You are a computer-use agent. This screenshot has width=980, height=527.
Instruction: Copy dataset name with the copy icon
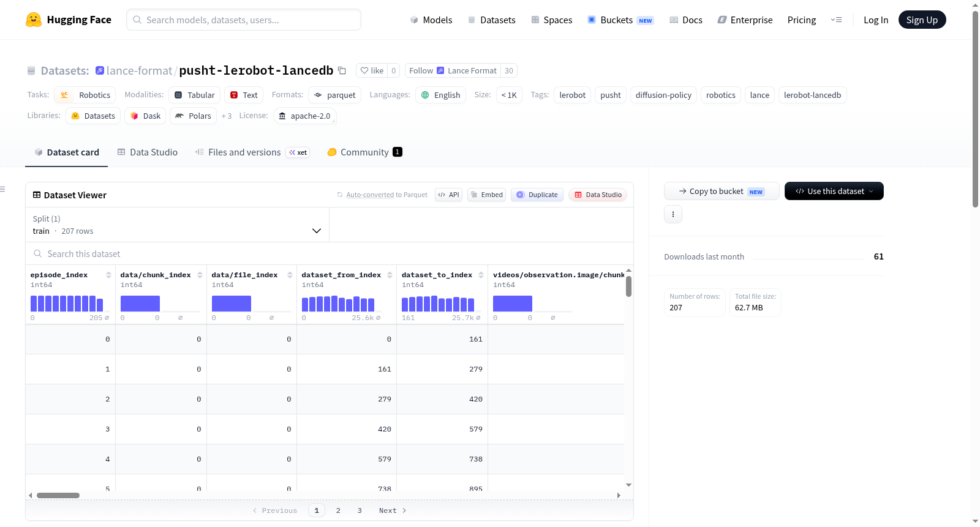(x=342, y=70)
